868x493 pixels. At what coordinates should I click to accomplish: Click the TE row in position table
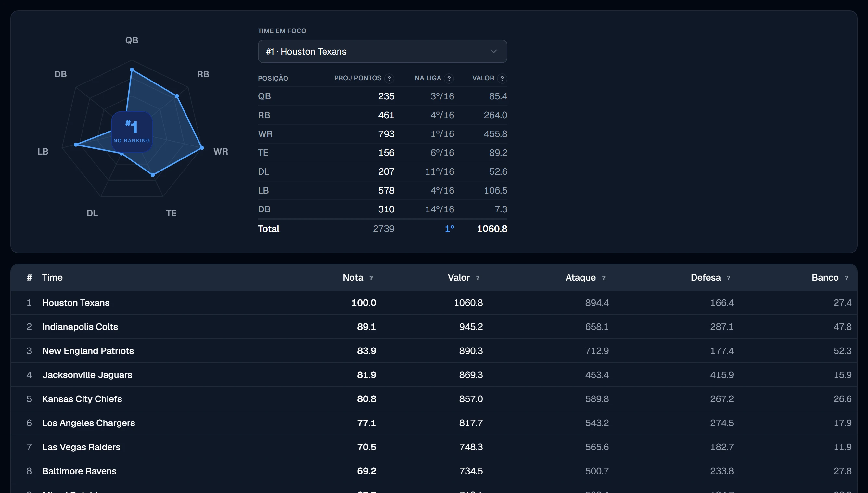[x=382, y=153]
